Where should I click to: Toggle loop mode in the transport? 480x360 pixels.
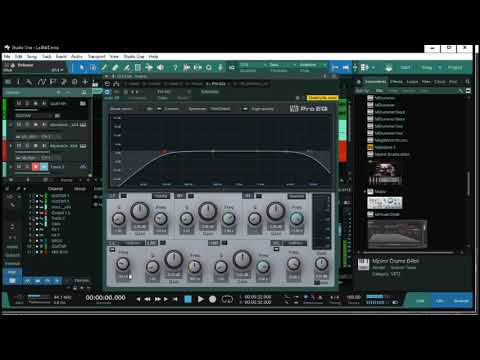pos(227,299)
